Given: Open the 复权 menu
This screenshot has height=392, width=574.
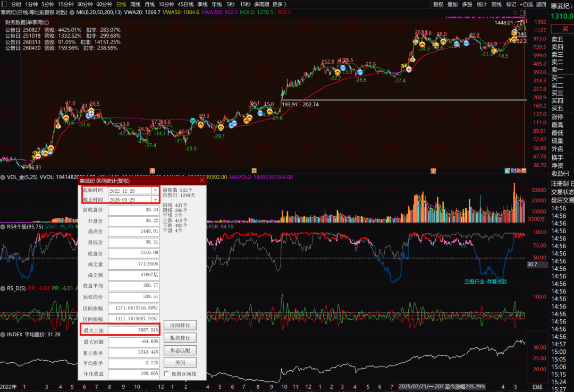Looking at the screenshot, I should click(x=438, y=4).
